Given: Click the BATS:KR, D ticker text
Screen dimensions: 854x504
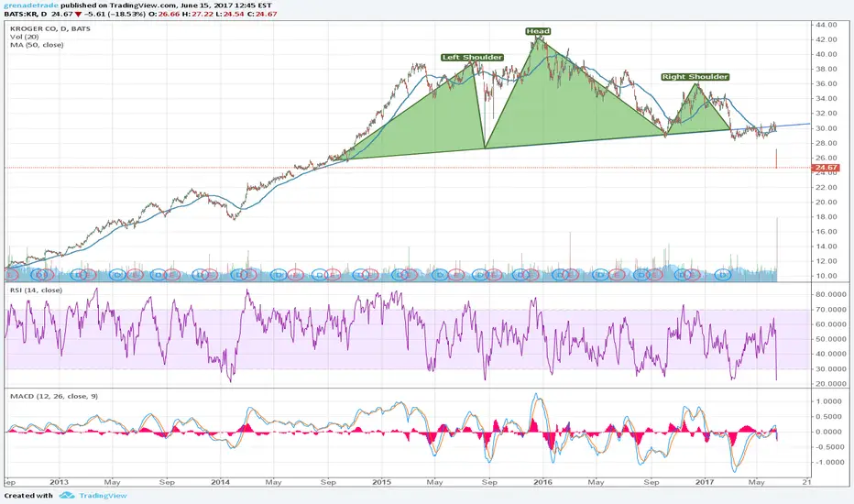Looking at the screenshot, I should pyautogui.click(x=26, y=14).
